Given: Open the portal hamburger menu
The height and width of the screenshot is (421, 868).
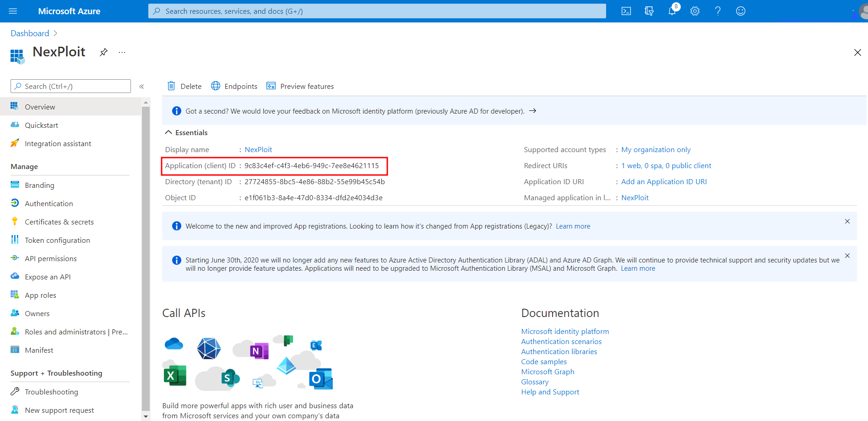Looking at the screenshot, I should (x=13, y=11).
